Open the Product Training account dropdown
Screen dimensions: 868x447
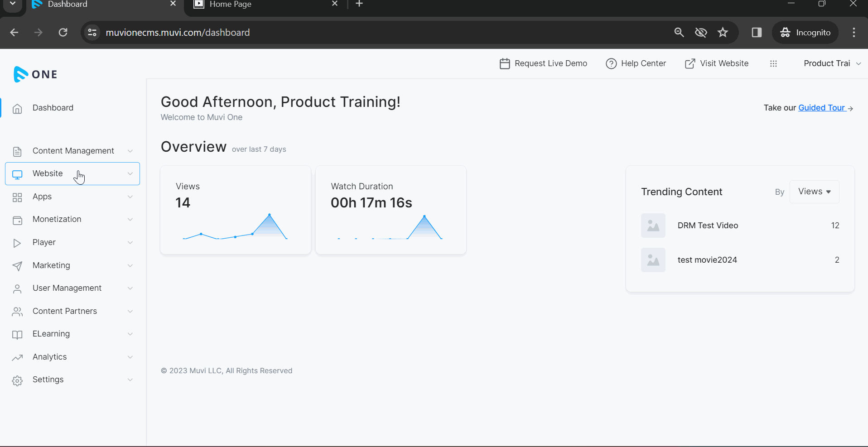(832, 64)
